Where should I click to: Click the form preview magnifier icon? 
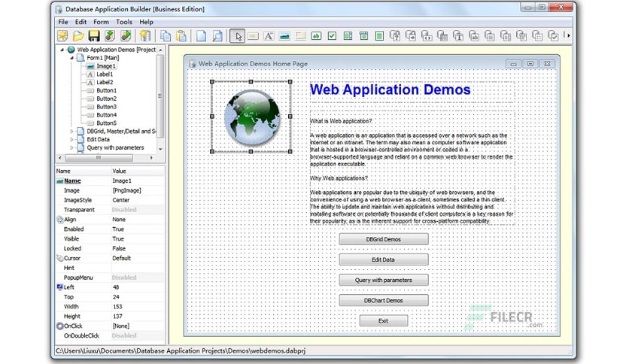coord(217,36)
